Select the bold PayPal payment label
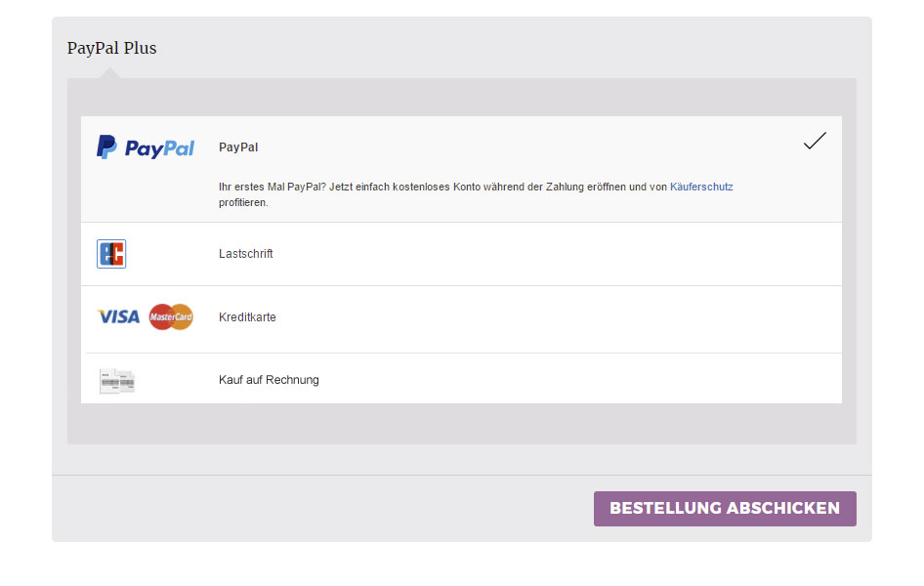 tap(238, 147)
